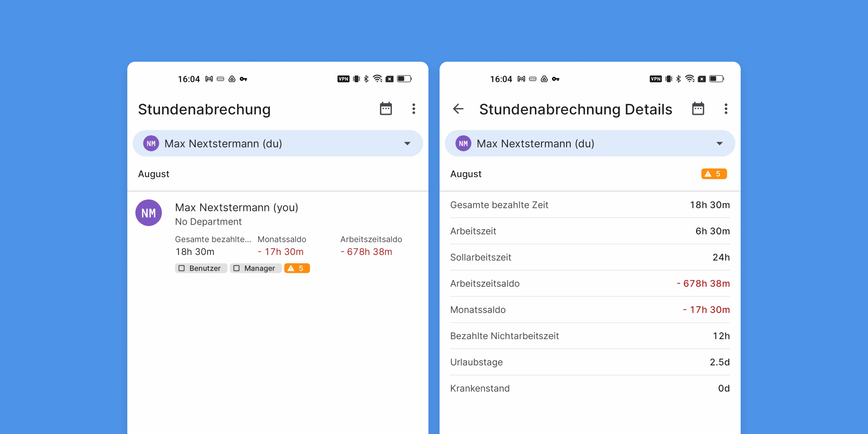Tap key icon in right phone status bar

coord(556,79)
